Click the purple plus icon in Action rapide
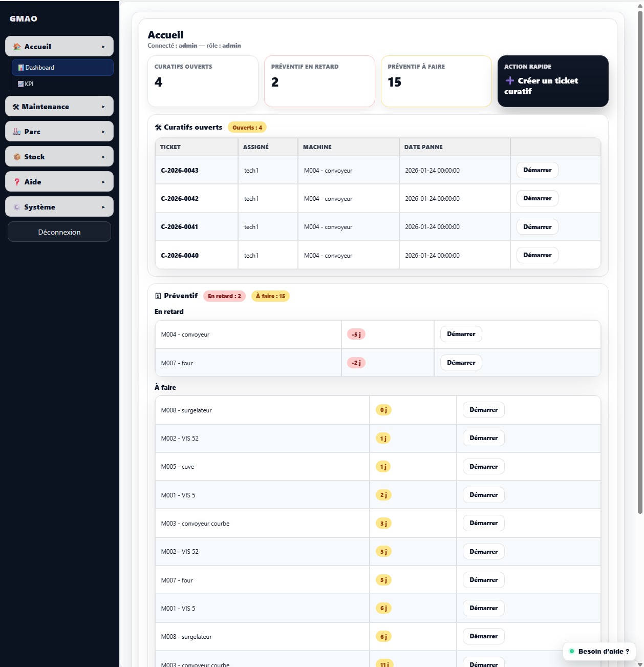Image resolution: width=644 pixels, height=667 pixels. 510,80
